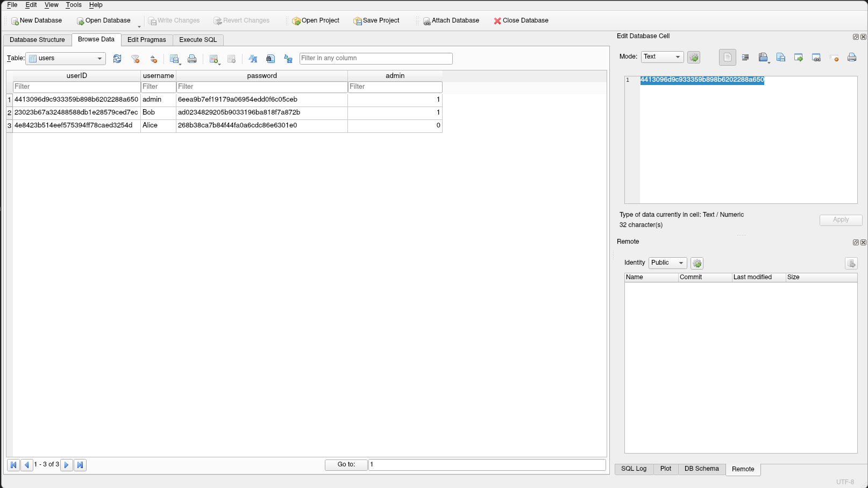868x488 pixels.
Task: Print the cell contents from Edit Database Cell
Action: tap(852, 58)
